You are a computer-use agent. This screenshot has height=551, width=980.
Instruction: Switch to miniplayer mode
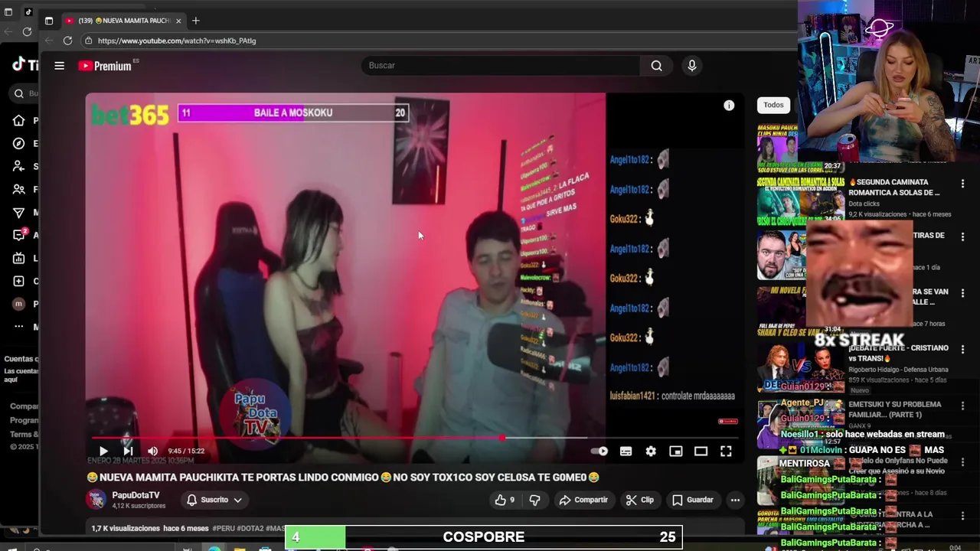click(x=676, y=452)
